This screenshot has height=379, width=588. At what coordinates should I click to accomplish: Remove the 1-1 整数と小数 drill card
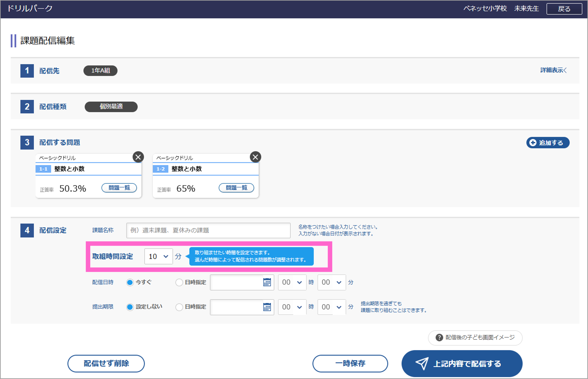(x=138, y=157)
